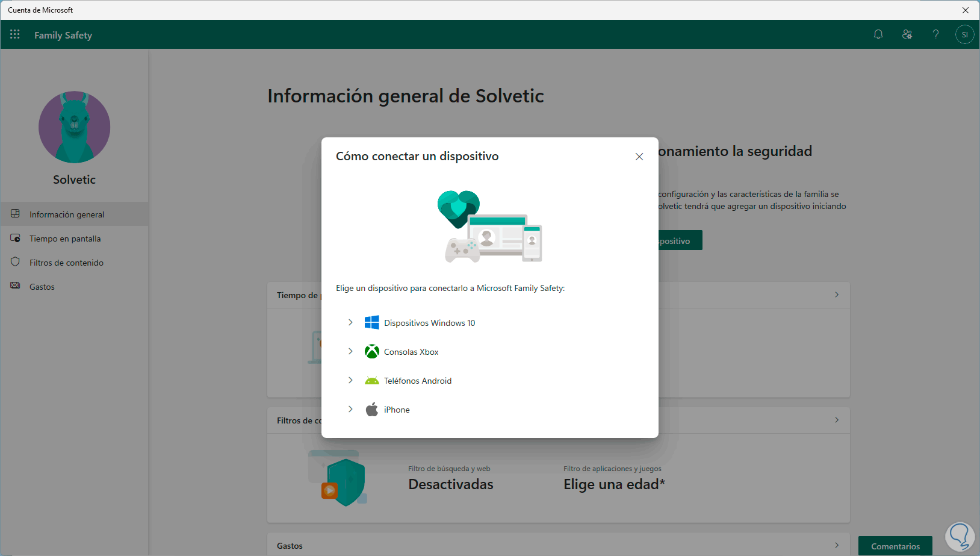Click the Tiempo en pantalla sidebar icon
The image size is (980, 556).
click(x=15, y=238)
